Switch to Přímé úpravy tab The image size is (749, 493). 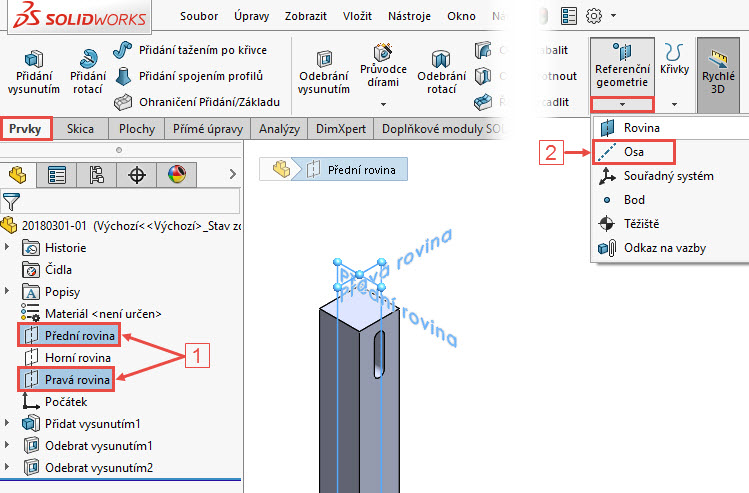coord(208,129)
